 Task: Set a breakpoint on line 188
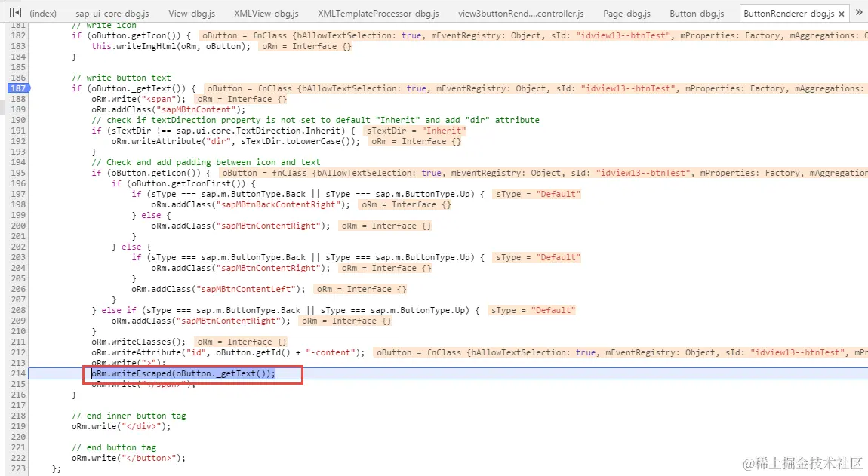pos(18,99)
